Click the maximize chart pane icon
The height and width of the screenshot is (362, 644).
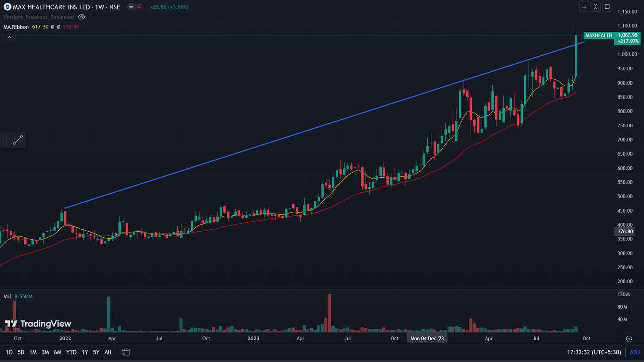tap(607, 7)
